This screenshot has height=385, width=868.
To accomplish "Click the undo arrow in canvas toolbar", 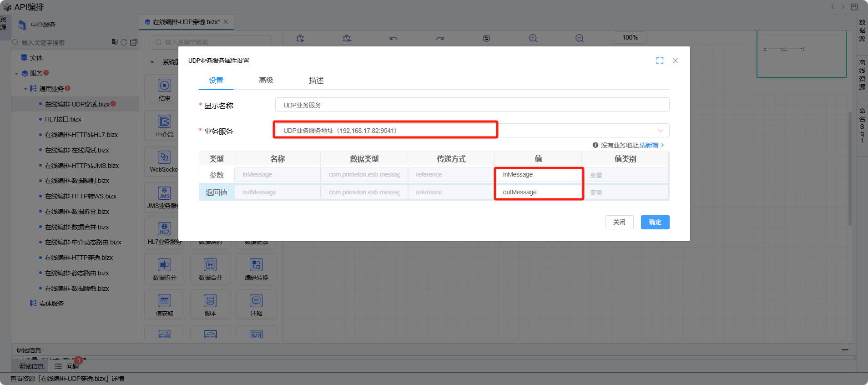I will tap(393, 38).
